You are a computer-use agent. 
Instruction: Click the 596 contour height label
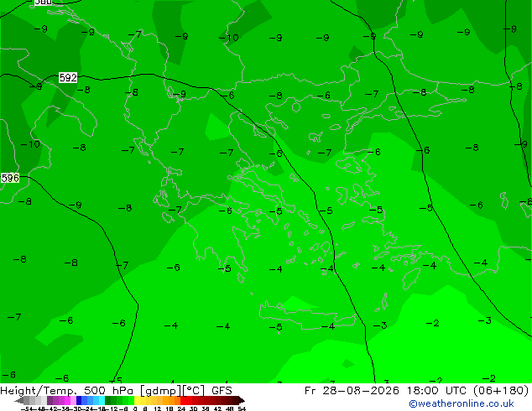coord(10,178)
